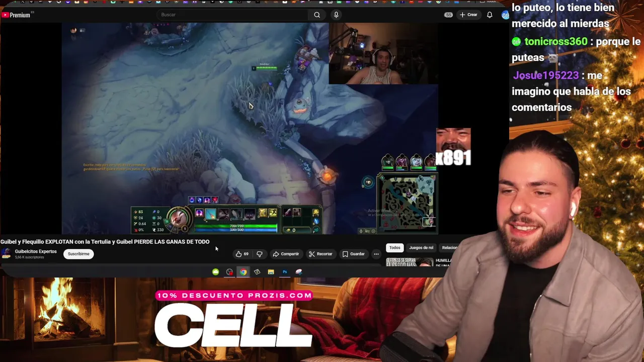Screen dimensions: 644x362
Task: Click Guardar to save the video
Action: [x=354, y=254]
